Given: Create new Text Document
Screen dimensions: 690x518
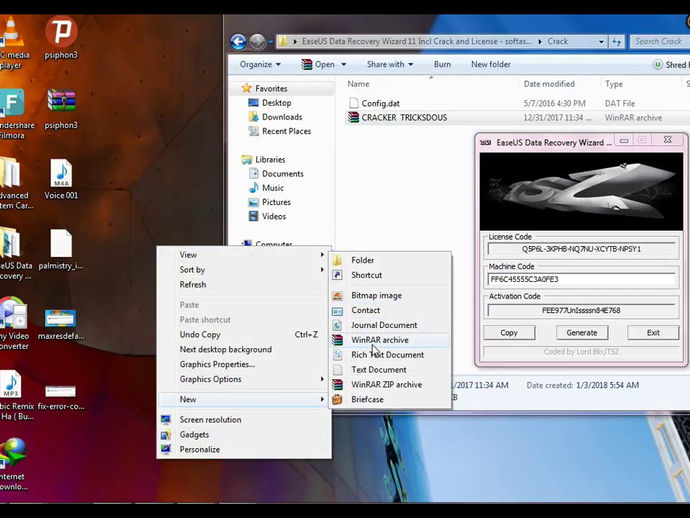Looking at the screenshot, I should coord(390,370).
